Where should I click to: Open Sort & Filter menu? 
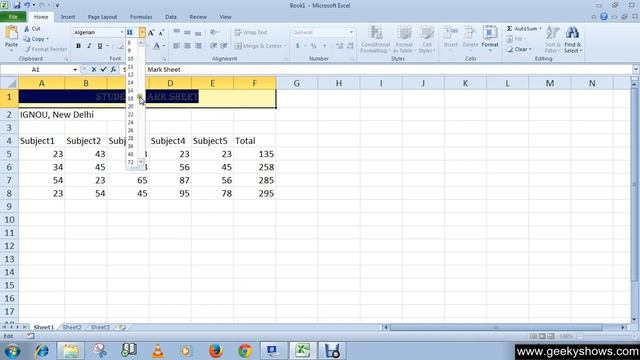pos(553,39)
